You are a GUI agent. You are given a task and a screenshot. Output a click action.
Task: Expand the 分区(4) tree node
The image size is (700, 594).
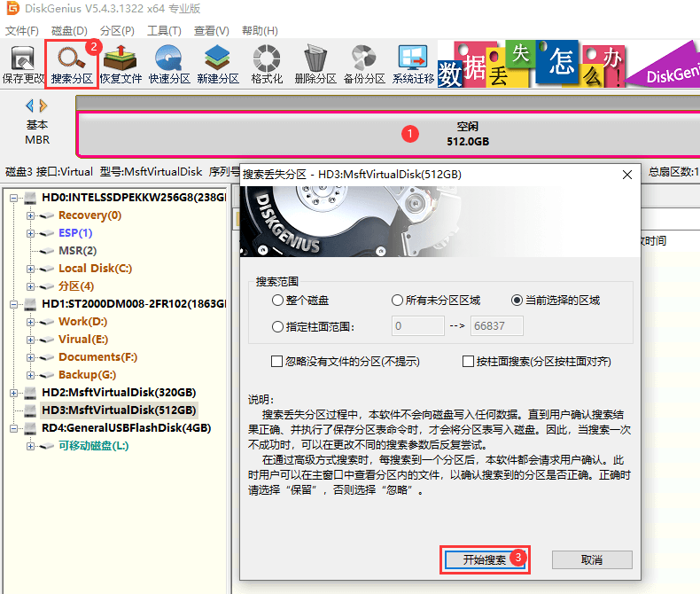click(x=30, y=286)
